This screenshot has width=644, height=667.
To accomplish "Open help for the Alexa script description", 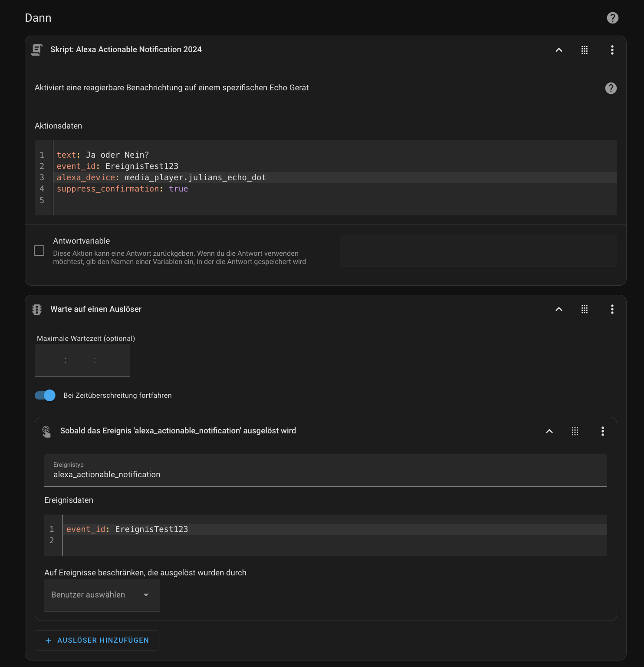I will tap(611, 88).
